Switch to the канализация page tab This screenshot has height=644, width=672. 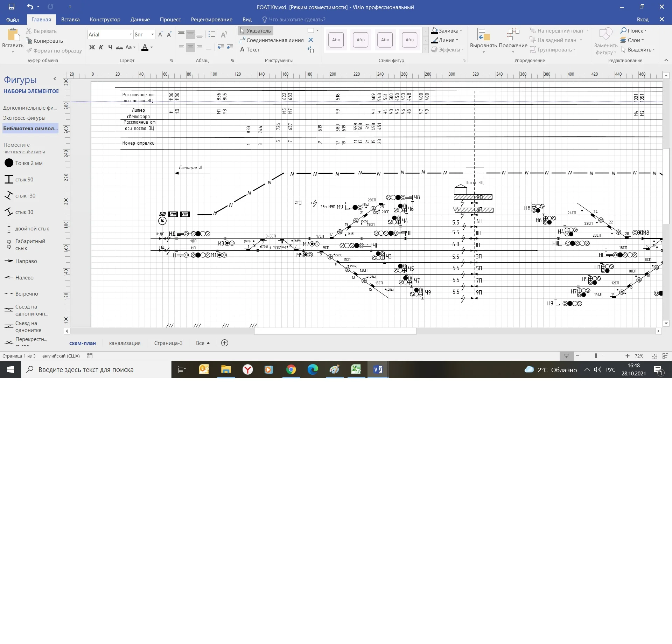(125, 343)
